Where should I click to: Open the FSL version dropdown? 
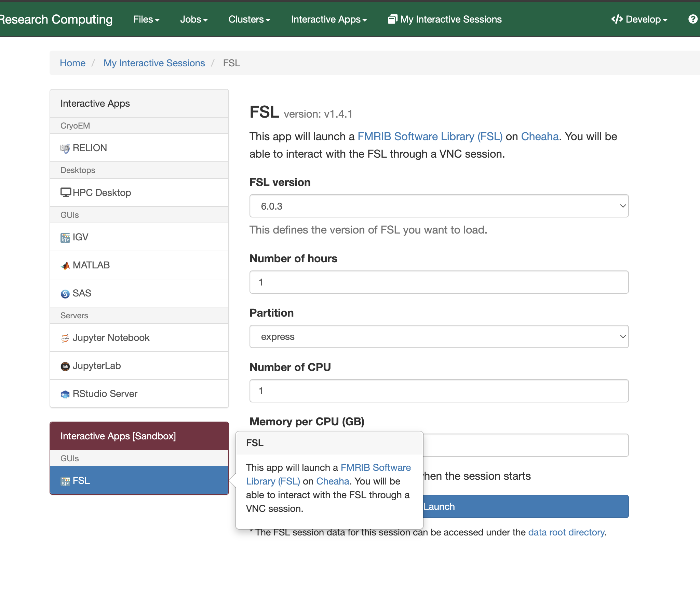click(x=439, y=206)
